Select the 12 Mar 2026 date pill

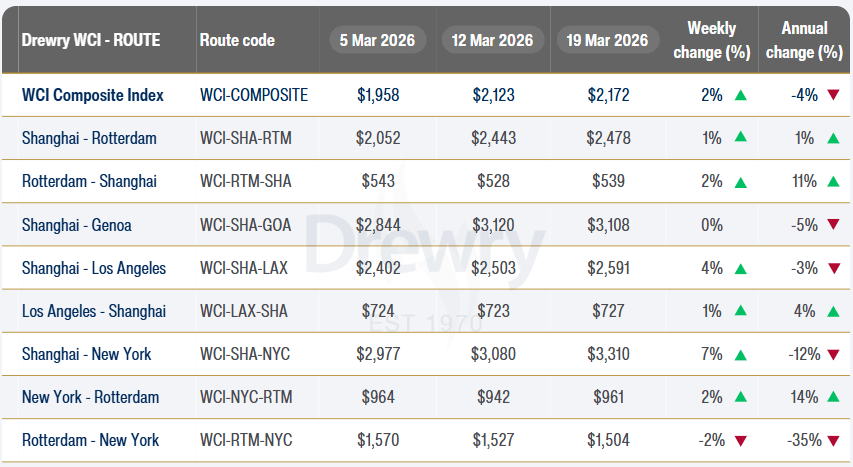click(494, 40)
